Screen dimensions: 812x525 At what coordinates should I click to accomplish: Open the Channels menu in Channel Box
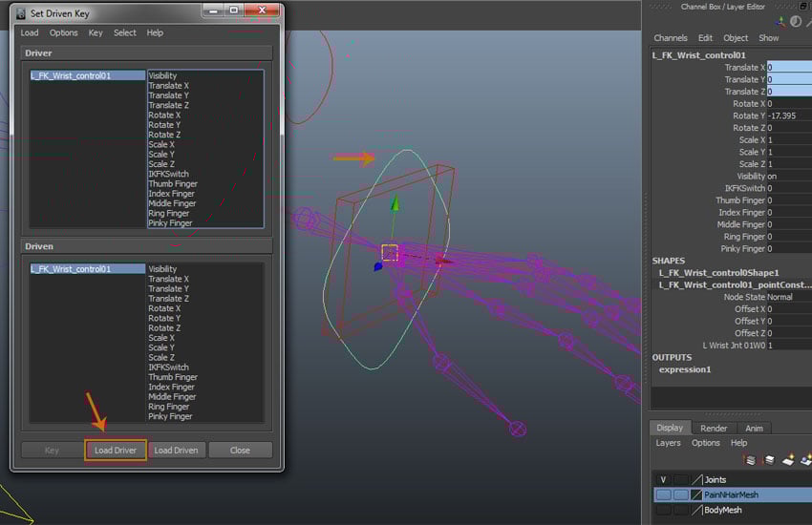tap(670, 38)
